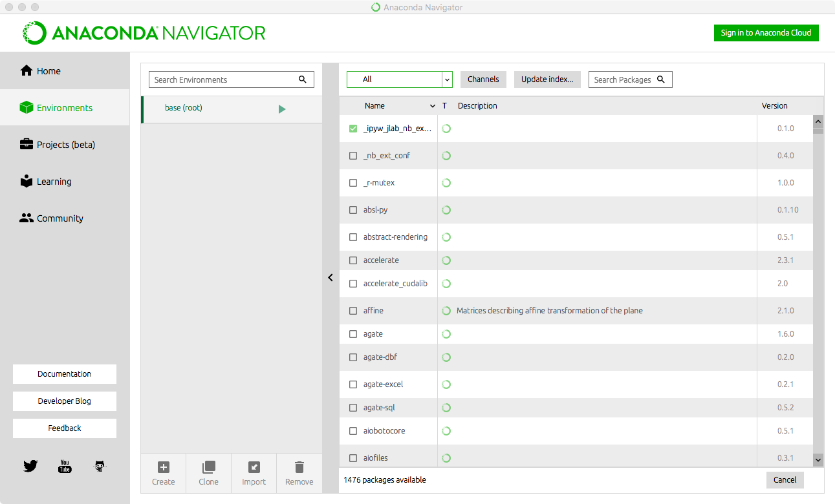Click the Description column header

[x=477, y=106]
